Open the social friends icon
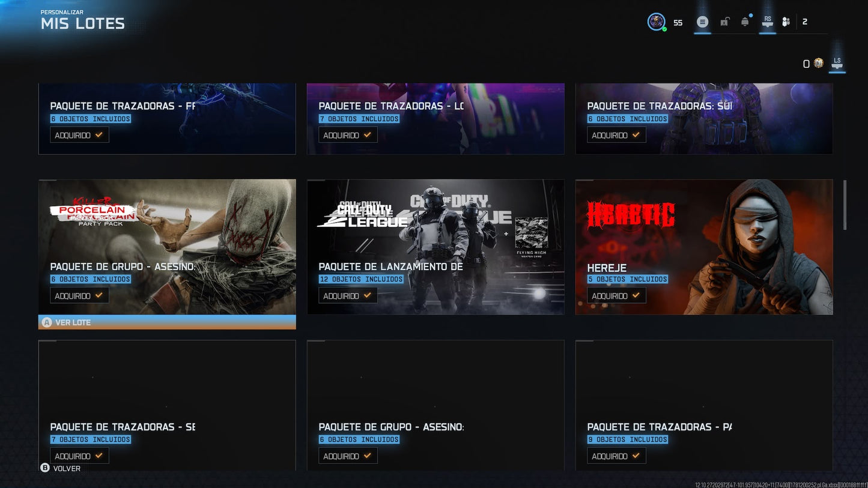Viewport: 868px width, 488px height. click(786, 22)
